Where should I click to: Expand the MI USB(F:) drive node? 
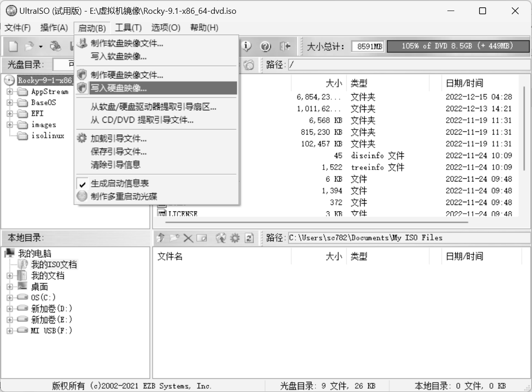[x=9, y=331]
